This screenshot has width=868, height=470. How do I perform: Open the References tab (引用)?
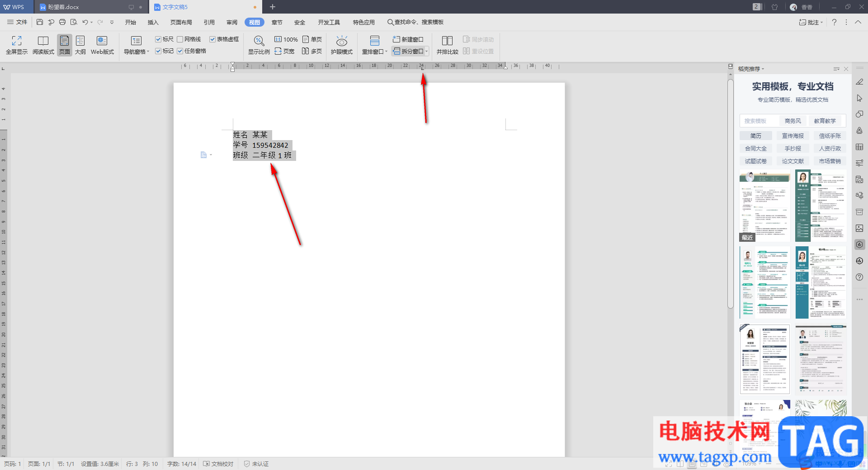(x=209, y=22)
